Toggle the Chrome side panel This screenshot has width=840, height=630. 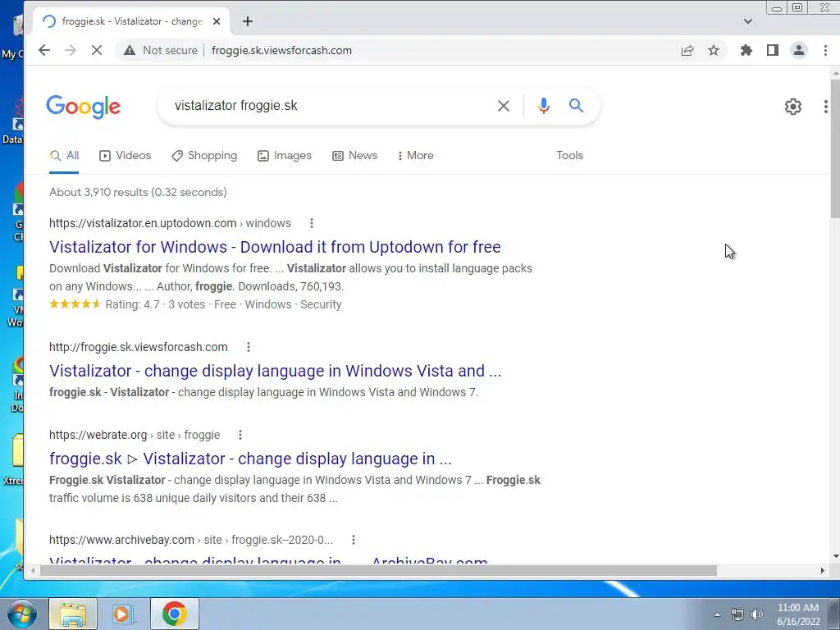point(773,50)
